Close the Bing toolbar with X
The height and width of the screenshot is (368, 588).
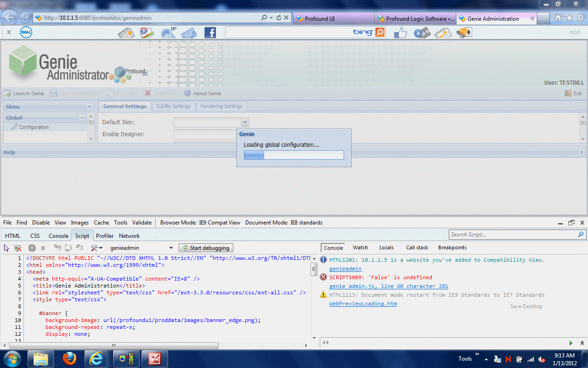[x=9, y=32]
